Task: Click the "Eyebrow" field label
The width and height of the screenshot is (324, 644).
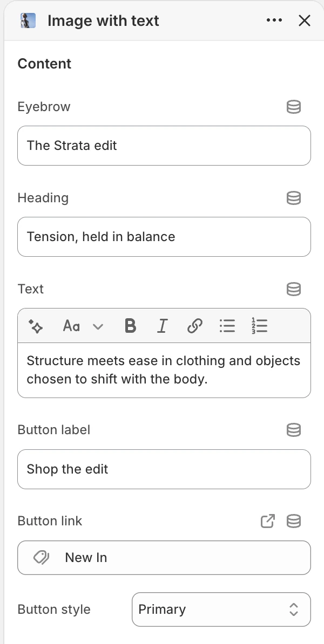Action: pos(44,107)
